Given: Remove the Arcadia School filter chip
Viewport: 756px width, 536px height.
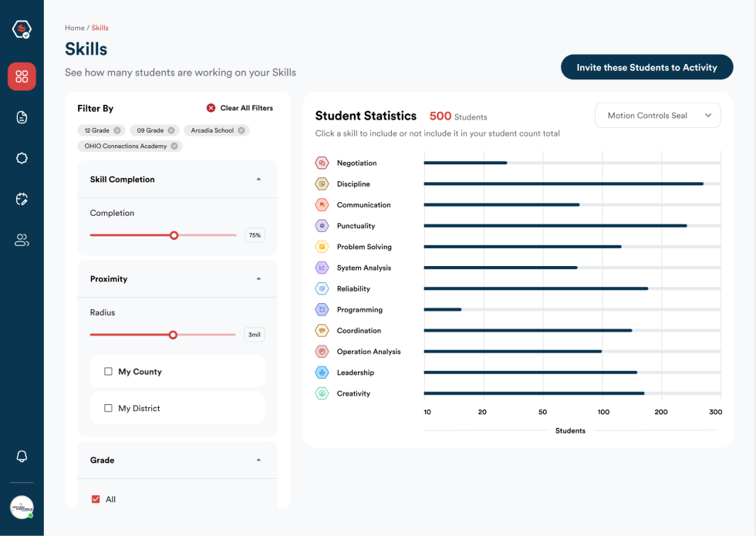Looking at the screenshot, I should click(241, 130).
